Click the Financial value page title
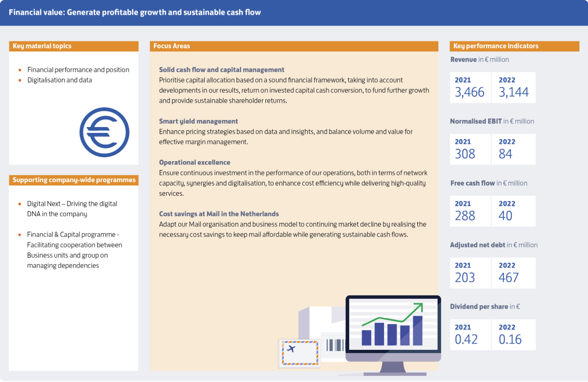This screenshot has width=588, height=382. pos(135,13)
